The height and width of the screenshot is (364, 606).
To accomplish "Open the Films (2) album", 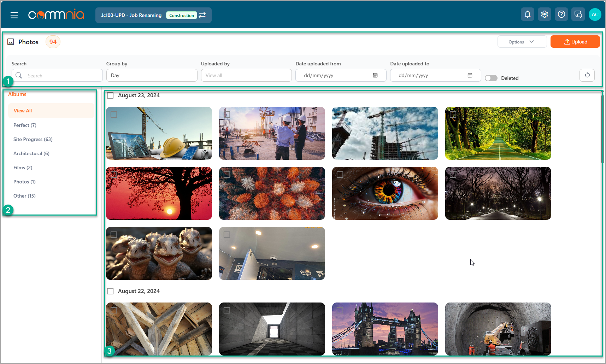I will [23, 168].
